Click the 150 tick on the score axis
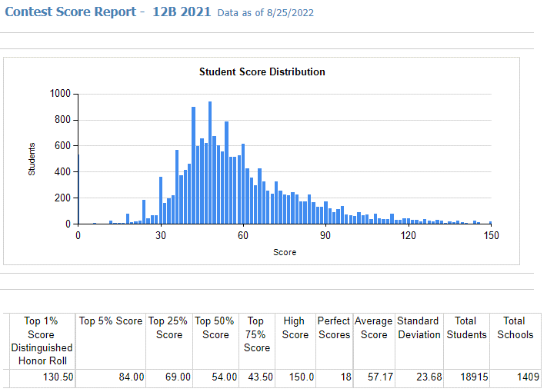The width and height of the screenshot is (547, 392). (x=491, y=235)
